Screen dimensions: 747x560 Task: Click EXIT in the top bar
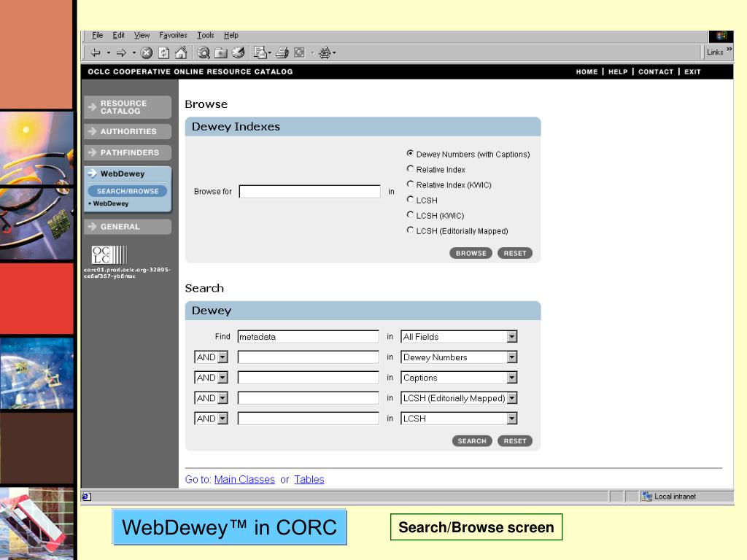point(692,72)
